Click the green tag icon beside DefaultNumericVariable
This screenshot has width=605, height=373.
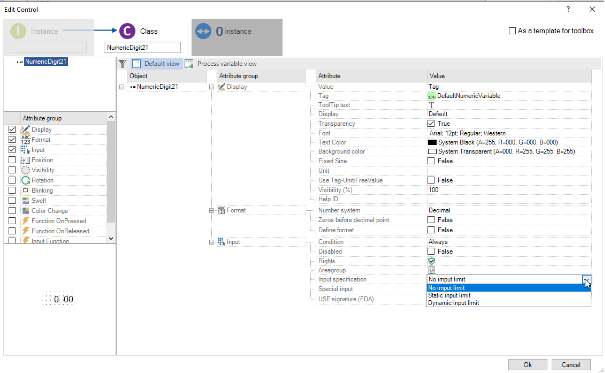pos(431,96)
